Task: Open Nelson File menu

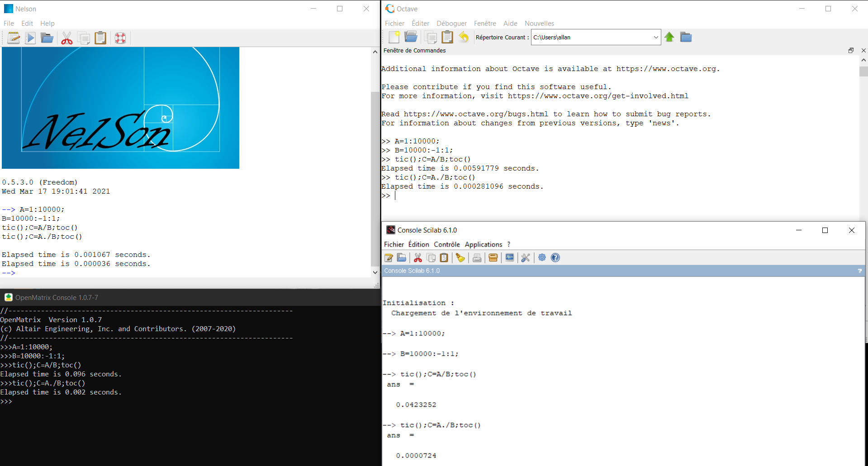Action: (x=9, y=24)
